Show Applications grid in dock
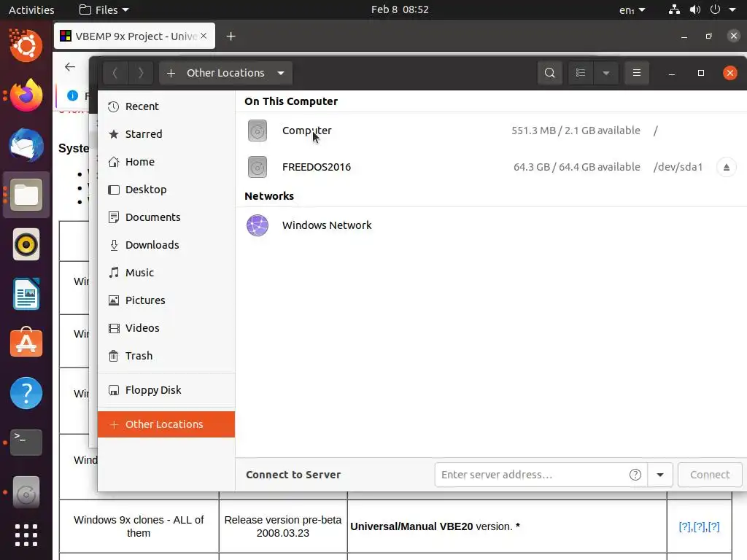The image size is (747, 560). (x=26, y=535)
